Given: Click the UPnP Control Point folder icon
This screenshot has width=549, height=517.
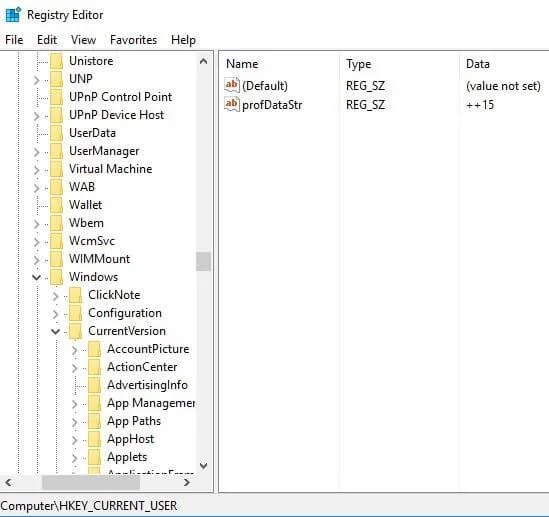Looking at the screenshot, I should (x=56, y=97).
